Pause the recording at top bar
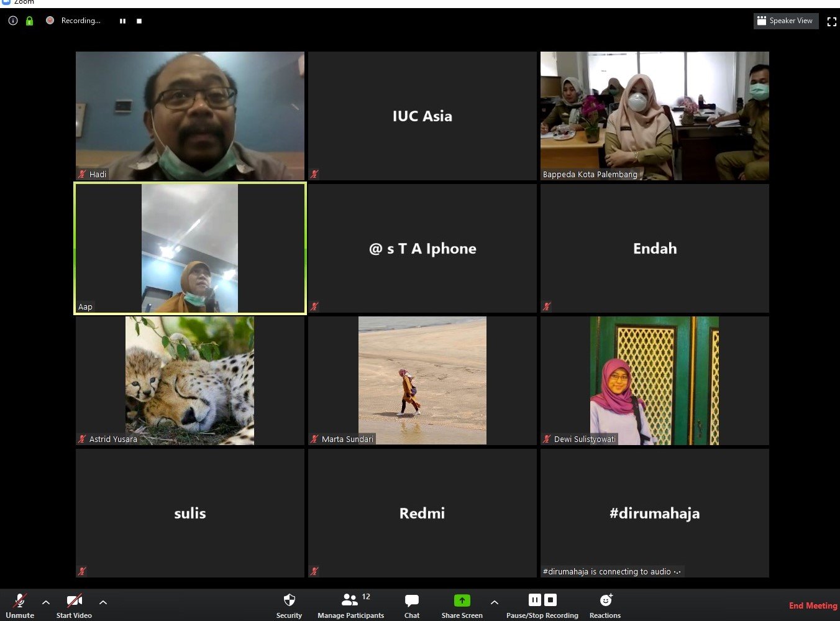Viewport: 840px width, 621px height. pyautogui.click(x=122, y=21)
